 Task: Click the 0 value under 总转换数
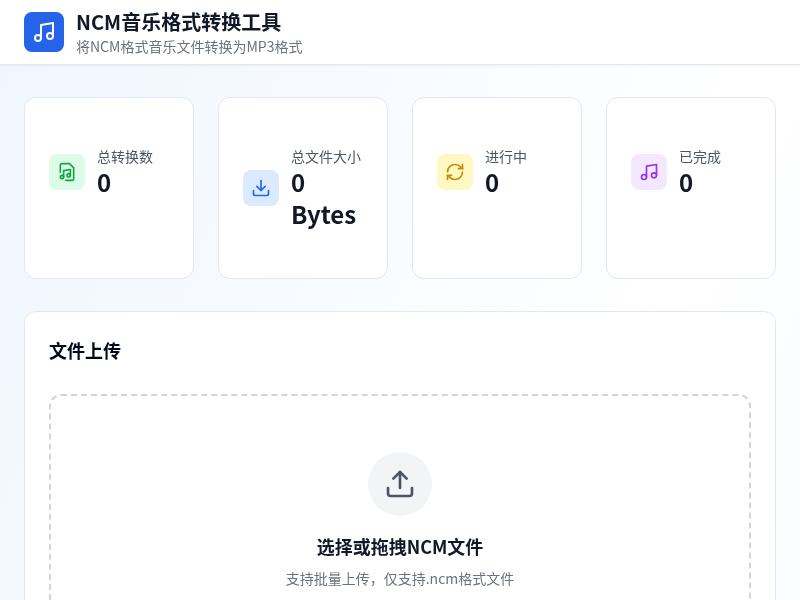104,183
